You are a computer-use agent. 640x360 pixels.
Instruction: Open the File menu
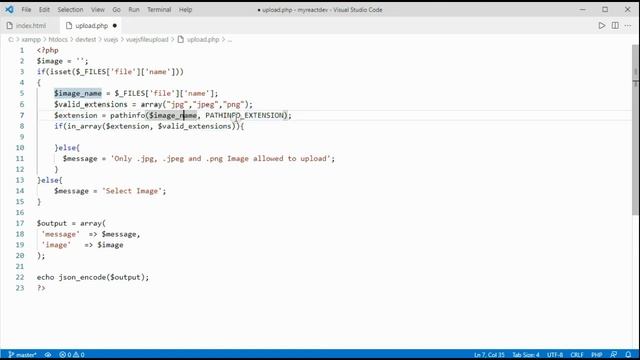26,9
